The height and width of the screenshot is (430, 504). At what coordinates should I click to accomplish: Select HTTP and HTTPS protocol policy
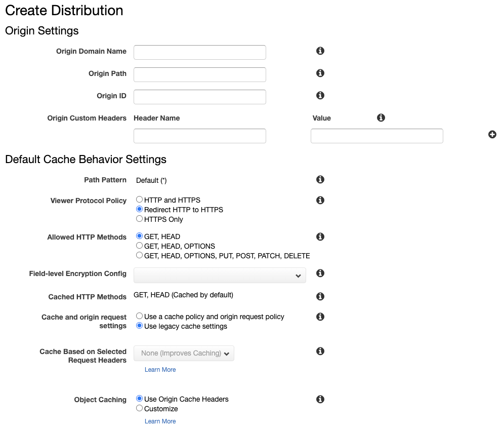point(139,200)
